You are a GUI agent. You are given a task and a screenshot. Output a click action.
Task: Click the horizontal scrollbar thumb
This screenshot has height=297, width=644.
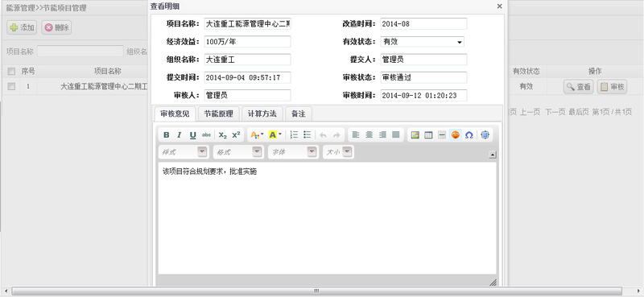coord(316,291)
